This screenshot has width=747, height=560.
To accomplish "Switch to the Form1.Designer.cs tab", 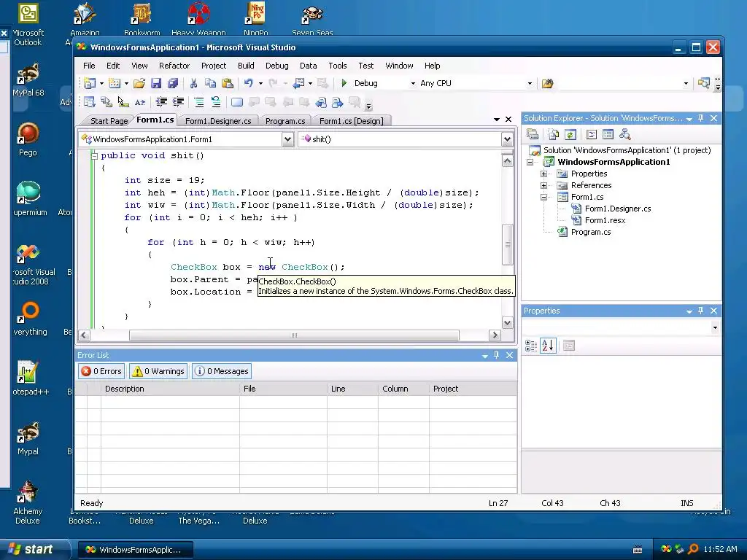I will (218, 121).
